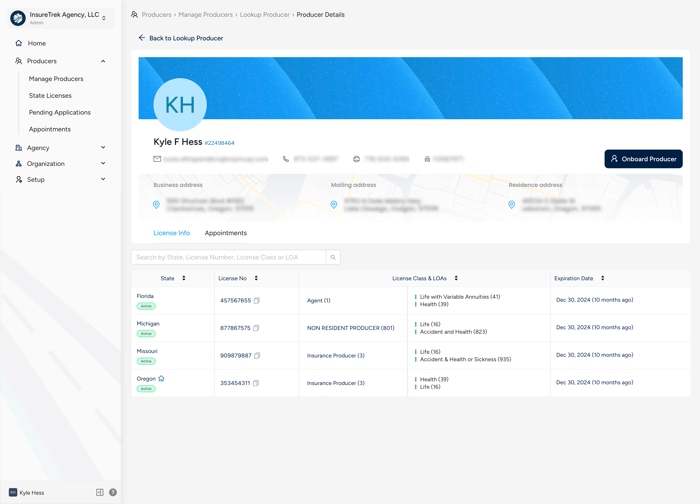Viewport: 700px width, 504px height.
Task: Go Back to Lookup Producer
Action: pos(186,38)
